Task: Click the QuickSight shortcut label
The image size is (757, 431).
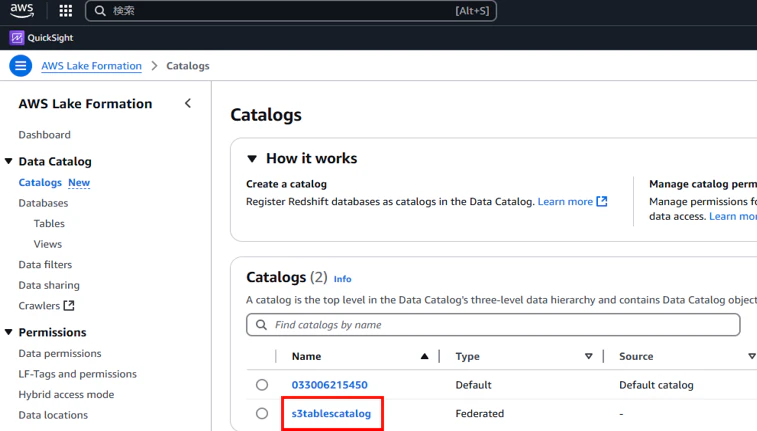Action: (50, 38)
